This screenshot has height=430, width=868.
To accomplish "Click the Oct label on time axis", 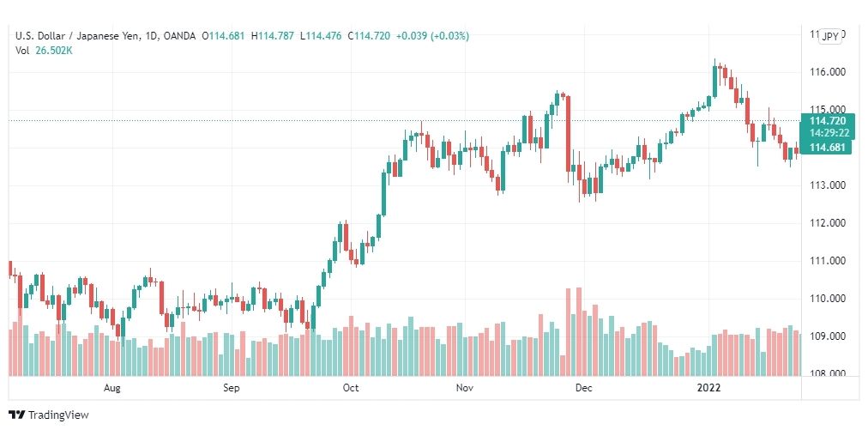I will [x=351, y=388].
